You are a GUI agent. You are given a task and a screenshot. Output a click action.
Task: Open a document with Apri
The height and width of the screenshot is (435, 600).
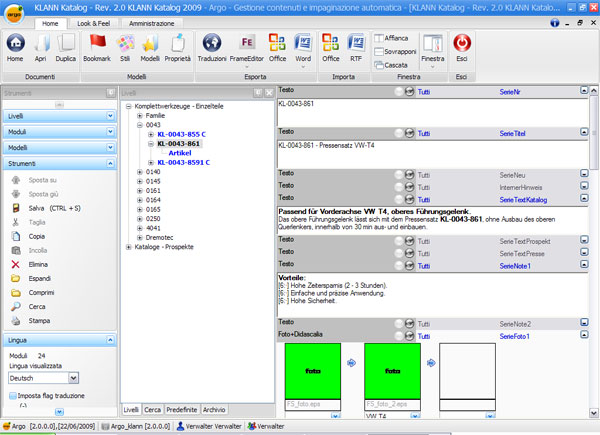point(41,43)
